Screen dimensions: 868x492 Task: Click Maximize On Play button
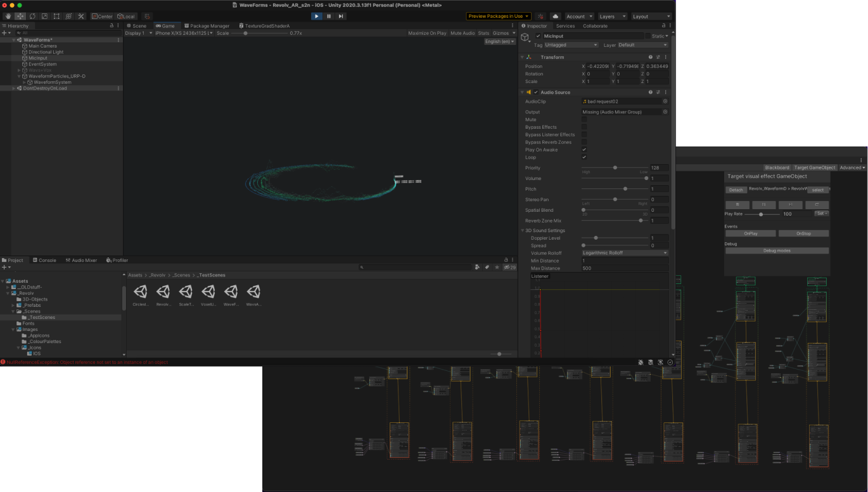point(427,33)
